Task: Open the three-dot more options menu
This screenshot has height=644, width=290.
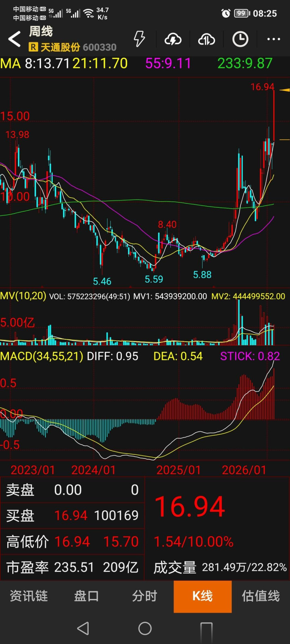Action: [x=273, y=39]
